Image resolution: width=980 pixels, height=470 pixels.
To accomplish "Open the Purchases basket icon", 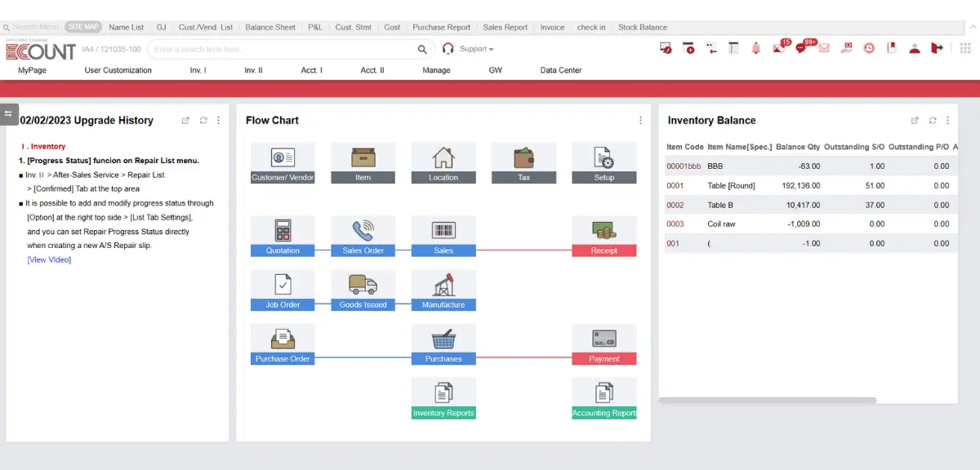I will (443, 344).
